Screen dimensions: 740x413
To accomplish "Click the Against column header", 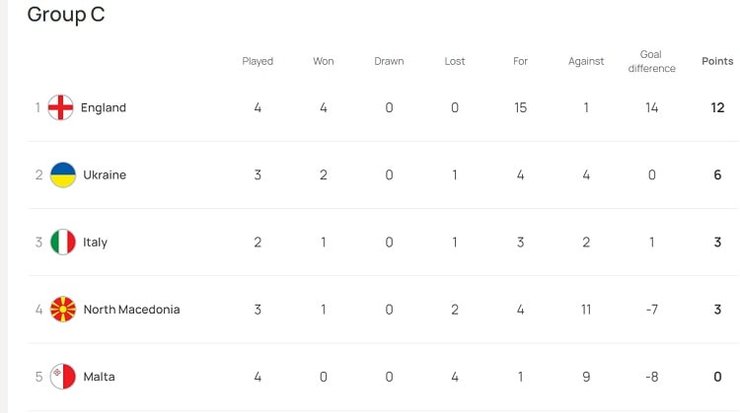I will pyautogui.click(x=586, y=61).
